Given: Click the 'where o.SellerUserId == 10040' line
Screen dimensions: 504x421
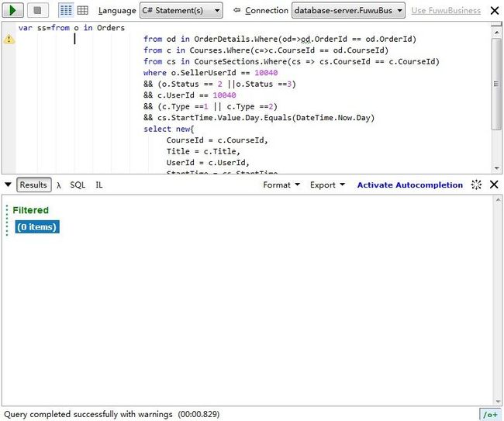Looking at the screenshot, I should pos(211,73).
